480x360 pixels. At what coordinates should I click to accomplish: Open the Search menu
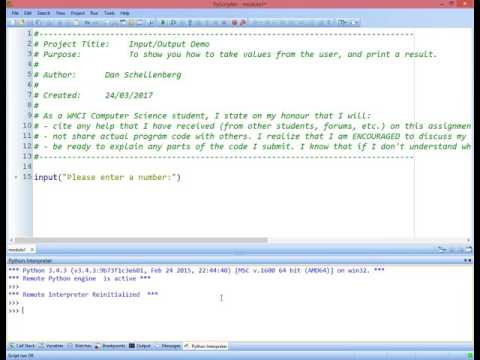click(x=43, y=13)
